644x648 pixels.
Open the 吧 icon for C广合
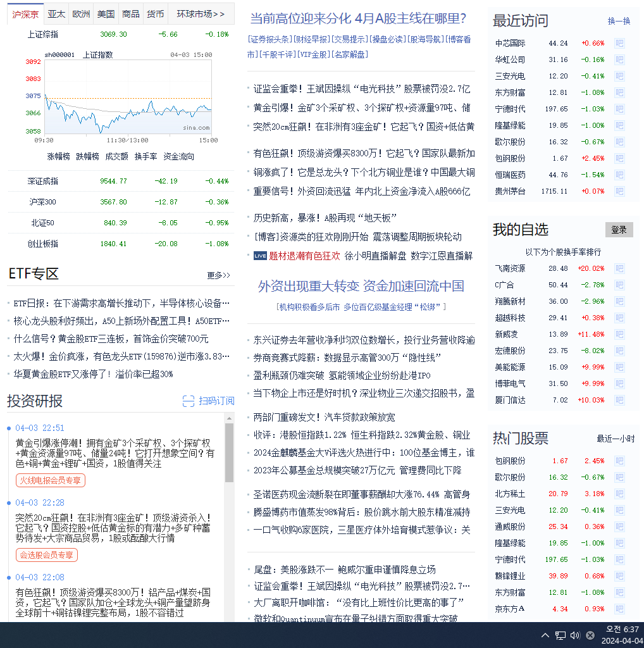pos(619,285)
